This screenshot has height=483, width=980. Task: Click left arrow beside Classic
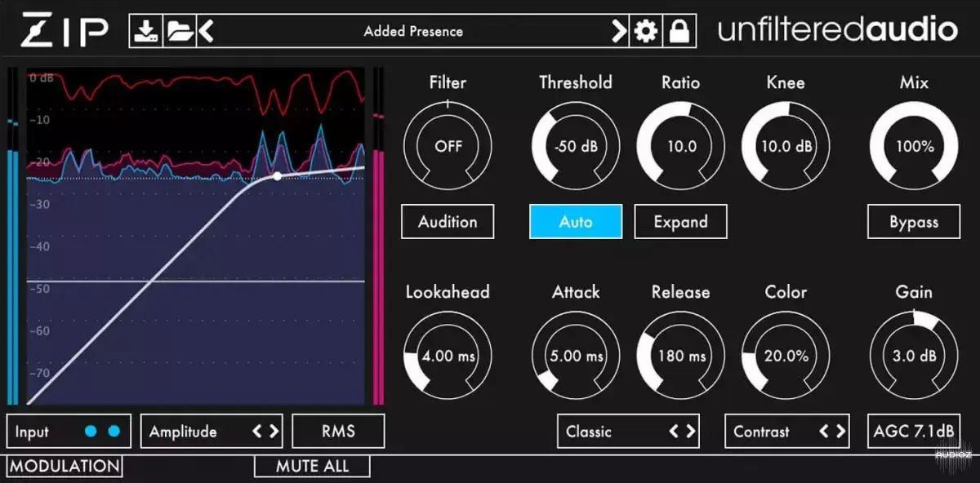pos(674,432)
